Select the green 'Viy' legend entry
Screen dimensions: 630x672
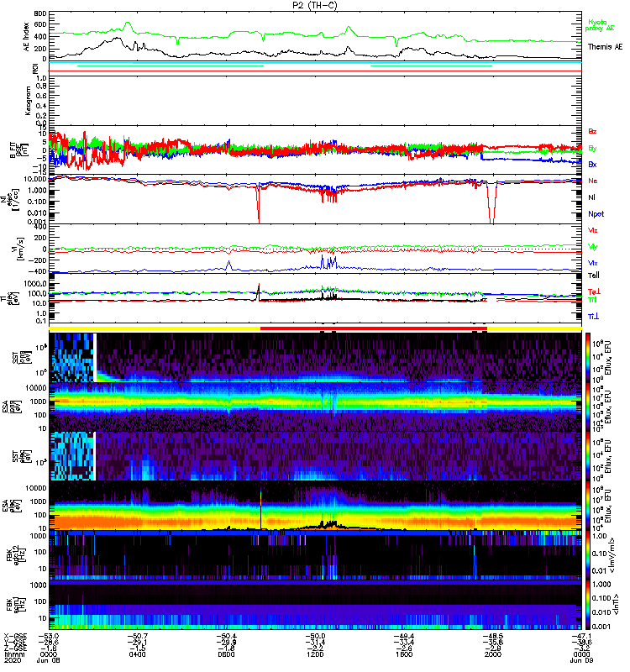coord(592,247)
